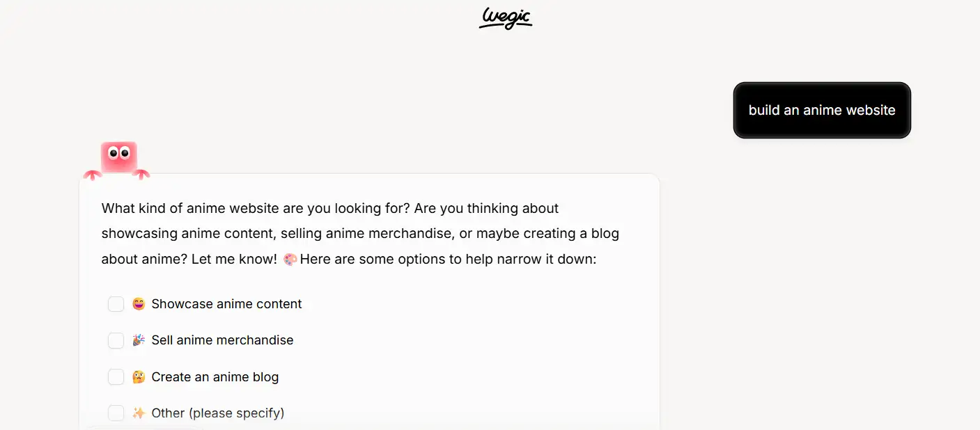
Task: Click the pink mascot avatar's googly eyes
Action: tap(118, 152)
